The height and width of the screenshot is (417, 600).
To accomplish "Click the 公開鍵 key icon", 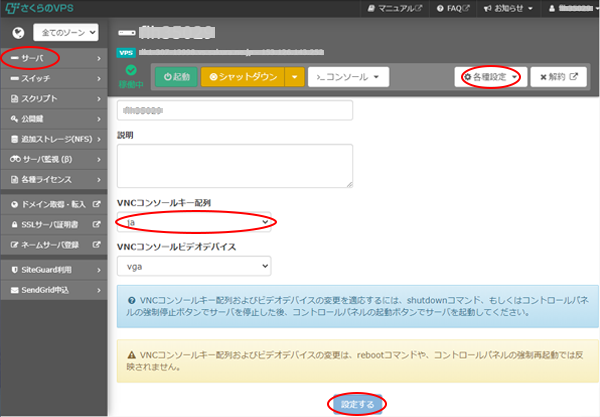I will tap(15, 119).
